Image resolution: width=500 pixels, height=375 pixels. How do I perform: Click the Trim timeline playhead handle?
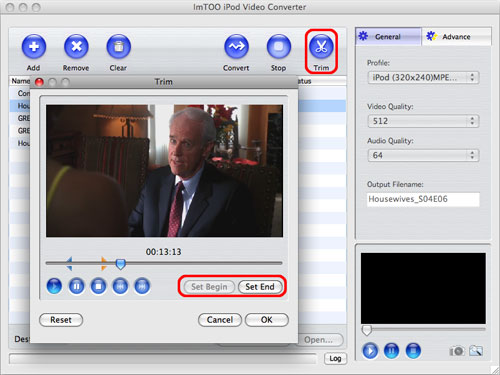(120, 264)
